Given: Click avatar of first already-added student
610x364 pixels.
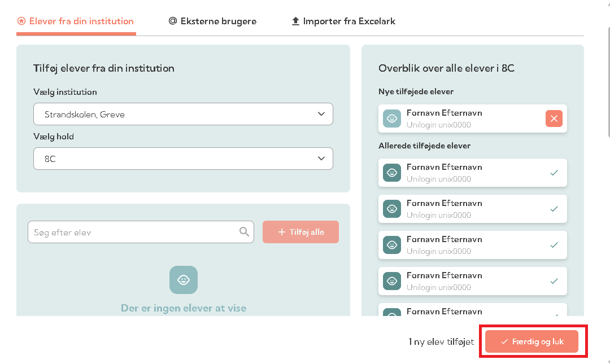Looking at the screenshot, I should pyautogui.click(x=391, y=173).
